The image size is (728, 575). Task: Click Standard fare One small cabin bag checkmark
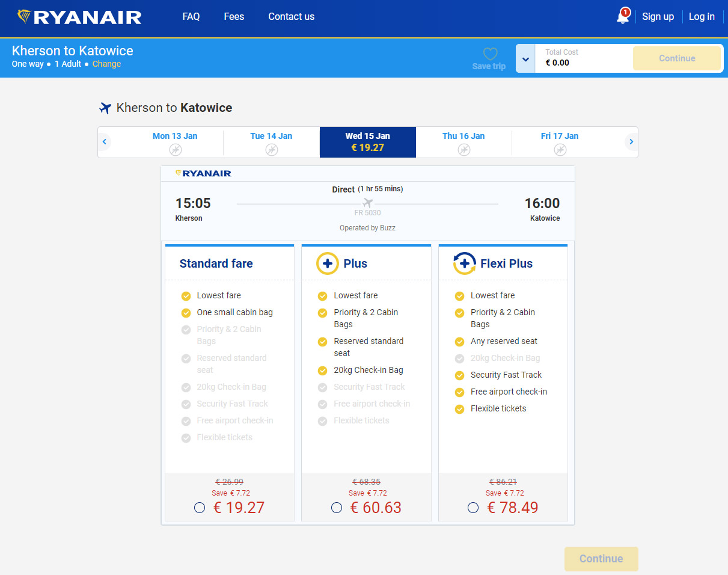[186, 312]
